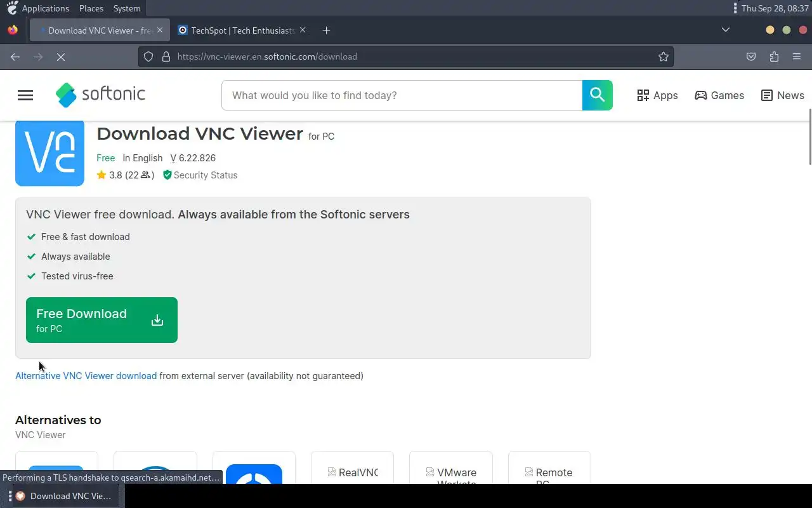
Task: Click the Softonic logo
Action: [100, 95]
